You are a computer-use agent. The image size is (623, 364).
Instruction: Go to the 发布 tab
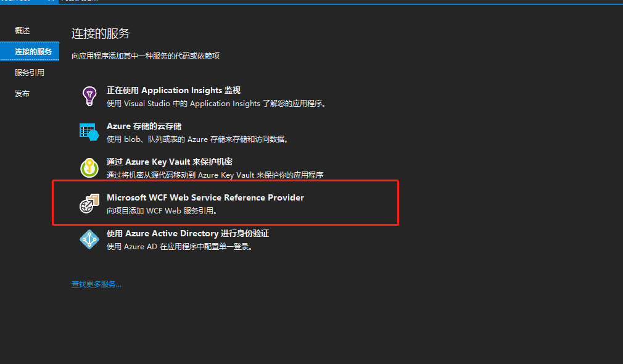[x=22, y=93]
